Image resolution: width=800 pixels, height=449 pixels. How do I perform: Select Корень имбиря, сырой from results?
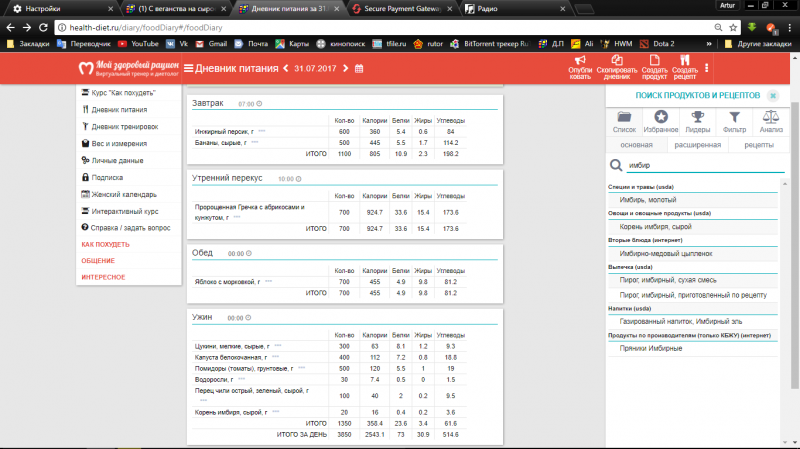click(x=656, y=227)
